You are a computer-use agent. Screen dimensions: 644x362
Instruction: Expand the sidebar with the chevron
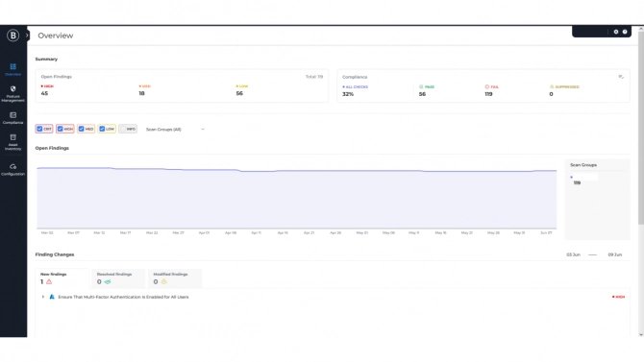tap(27, 36)
